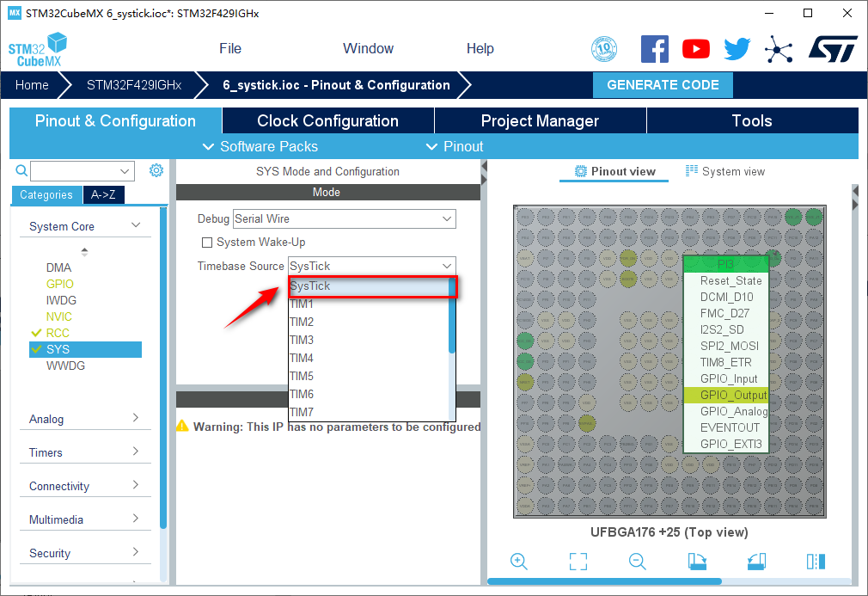Zoom in on the pinout view
Screen dimensions: 868x596
[x=518, y=562]
